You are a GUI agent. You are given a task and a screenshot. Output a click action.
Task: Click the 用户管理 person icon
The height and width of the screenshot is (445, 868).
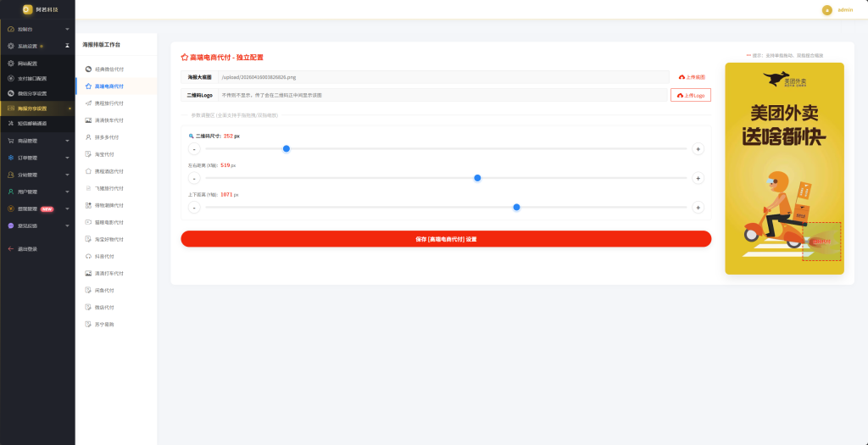pyautogui.click(x=11, y=192)
